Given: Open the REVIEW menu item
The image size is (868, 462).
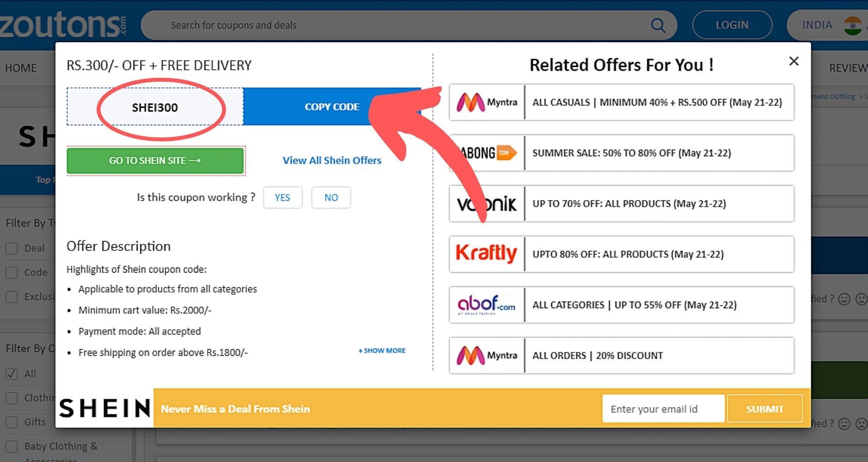Looking at the screenshot, I should point(848,68).
